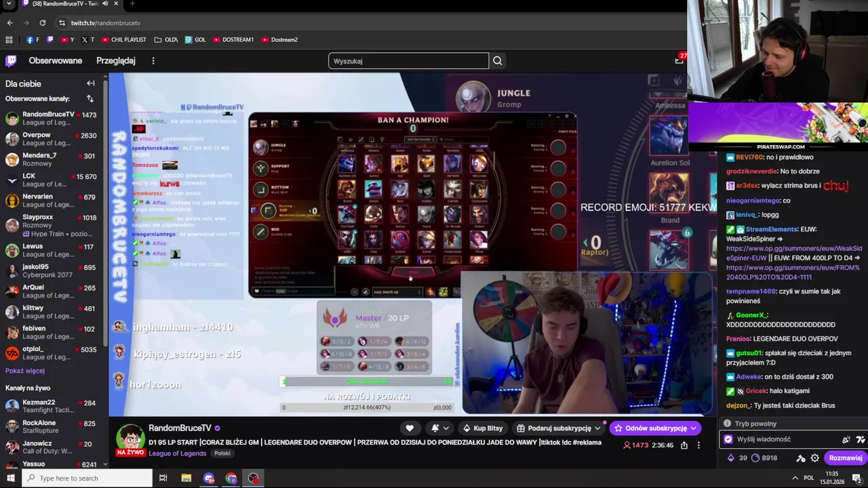This screenshot has width=868, height=488.
Task: Open ArQuel channel in sidebar
Action: (52, 291)
